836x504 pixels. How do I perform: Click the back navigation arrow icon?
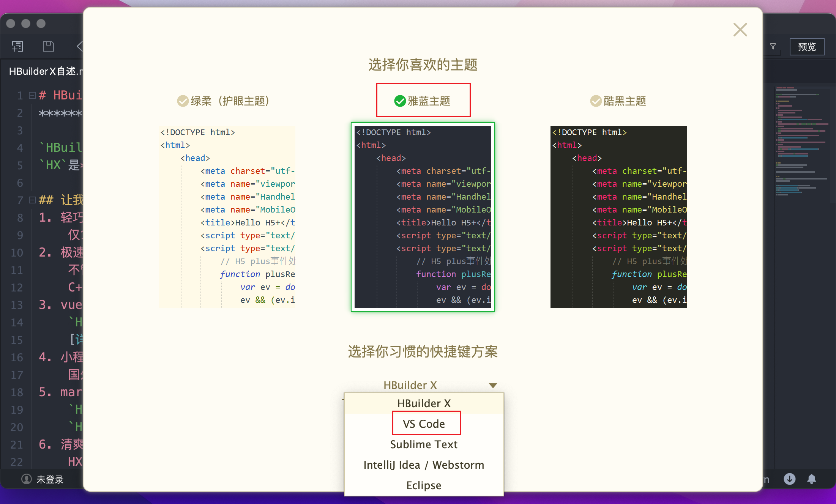79,46
